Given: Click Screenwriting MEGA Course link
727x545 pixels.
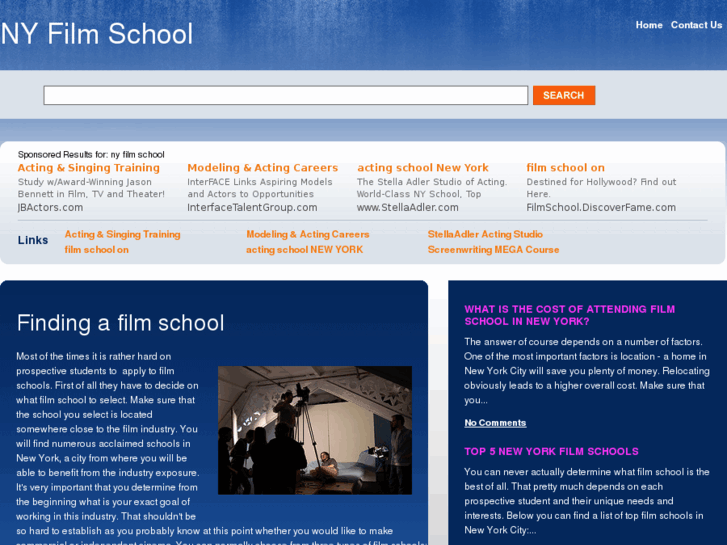Looking at the screenshot, I should [493, 250].
